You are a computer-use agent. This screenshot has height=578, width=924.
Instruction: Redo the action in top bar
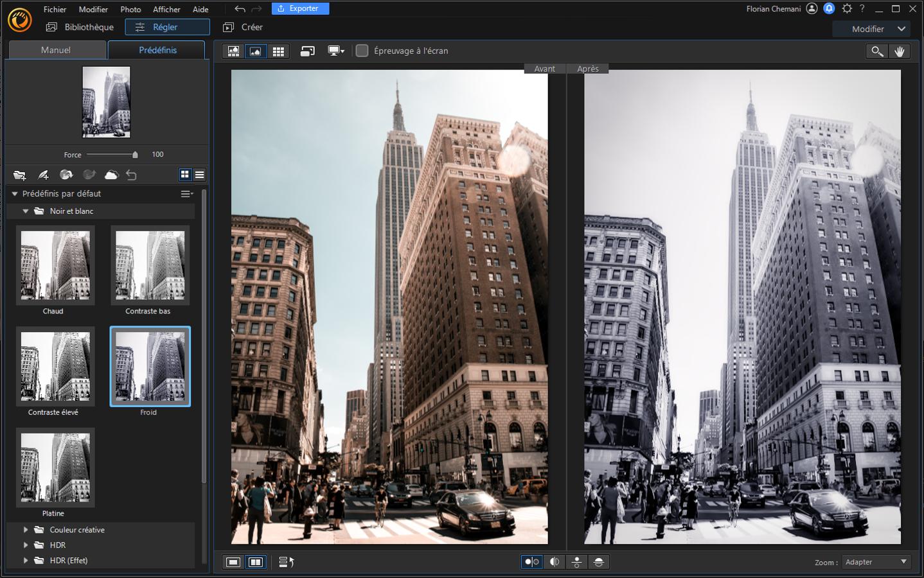(x=256, y=9)
